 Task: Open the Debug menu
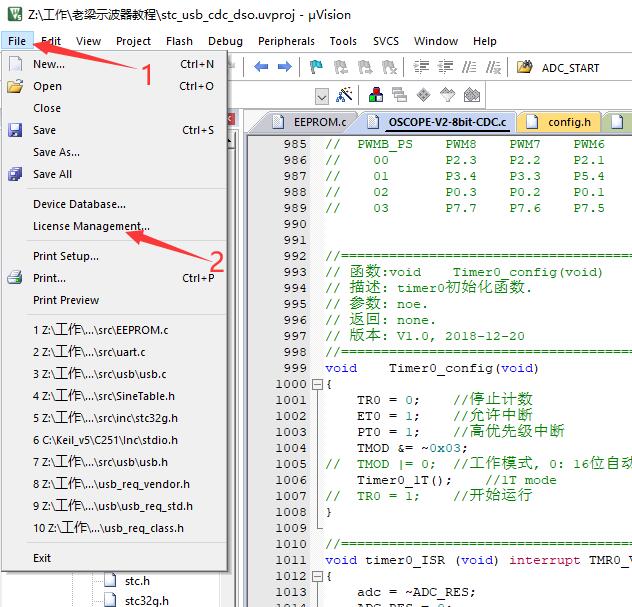point(225,41)
